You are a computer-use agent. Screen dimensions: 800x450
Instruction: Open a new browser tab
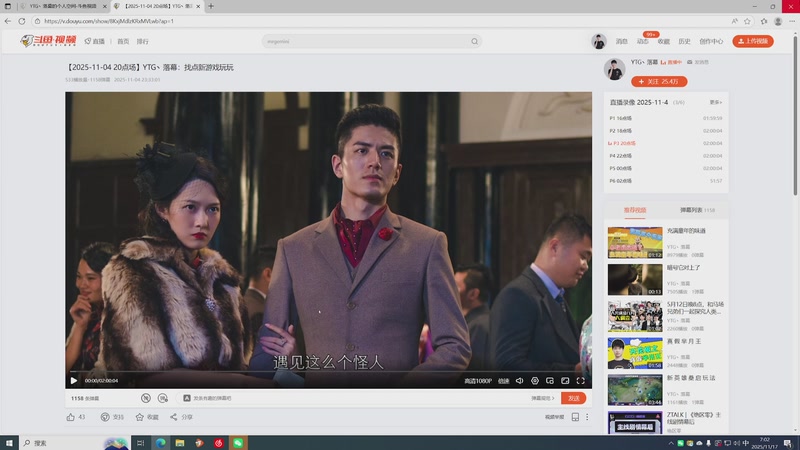point(211,6)
